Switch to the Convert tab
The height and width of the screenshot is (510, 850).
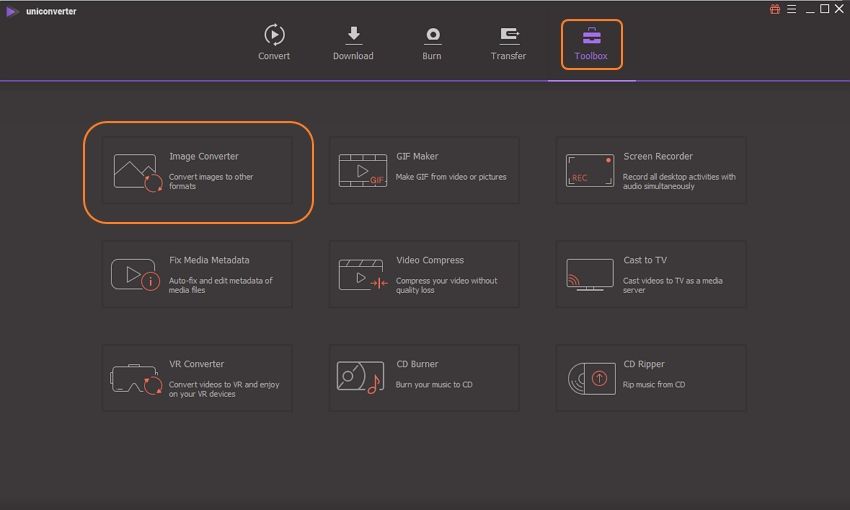(274, 42)
